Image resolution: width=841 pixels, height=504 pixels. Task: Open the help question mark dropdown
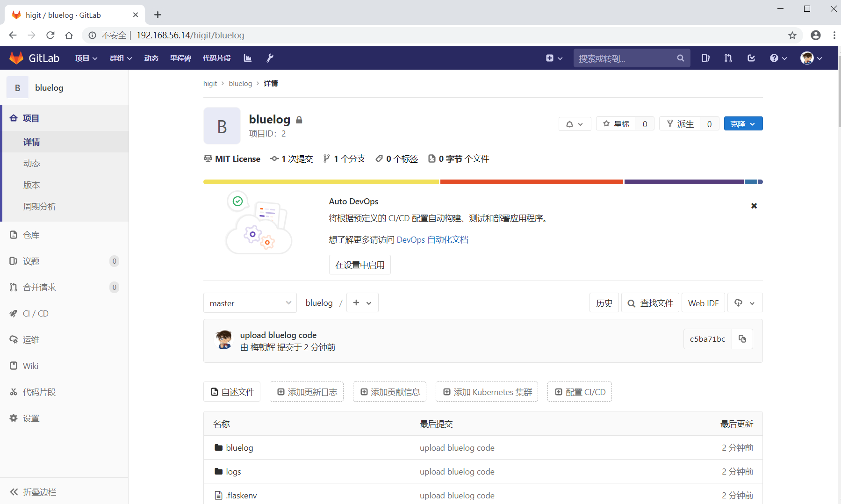pyautogui.click(x=778, y=58)
